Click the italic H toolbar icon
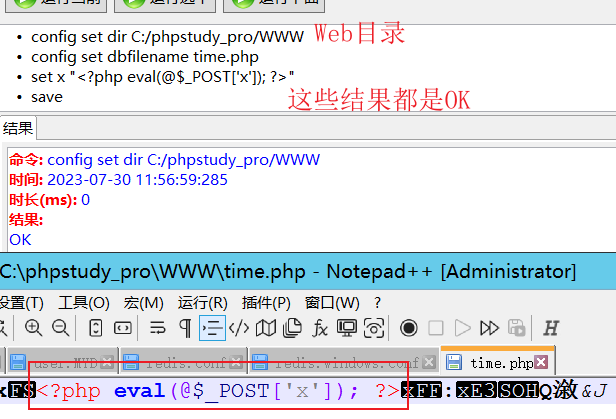Viewport: 616px width, 419px height. 551,328
